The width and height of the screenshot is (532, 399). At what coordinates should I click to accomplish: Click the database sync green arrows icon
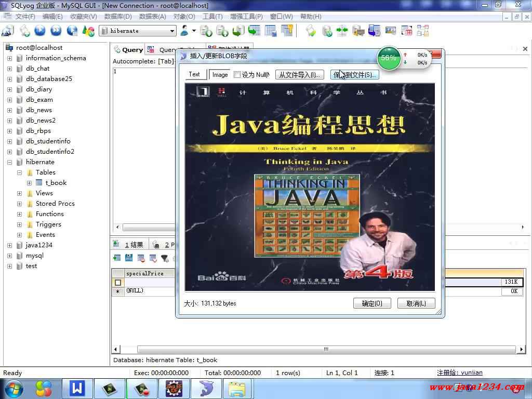pos(342,31)
